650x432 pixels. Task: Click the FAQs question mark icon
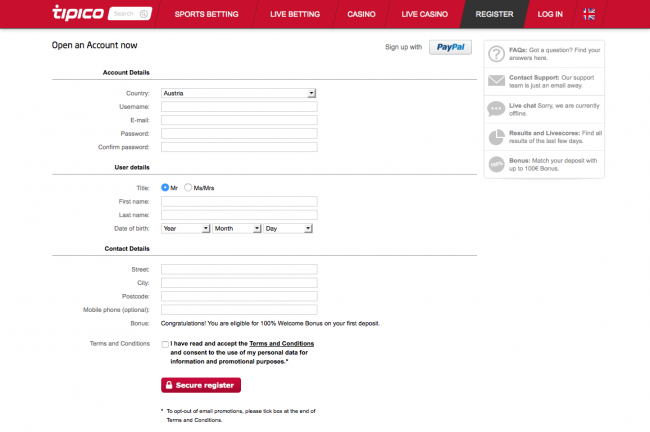(x=496, y=53)
